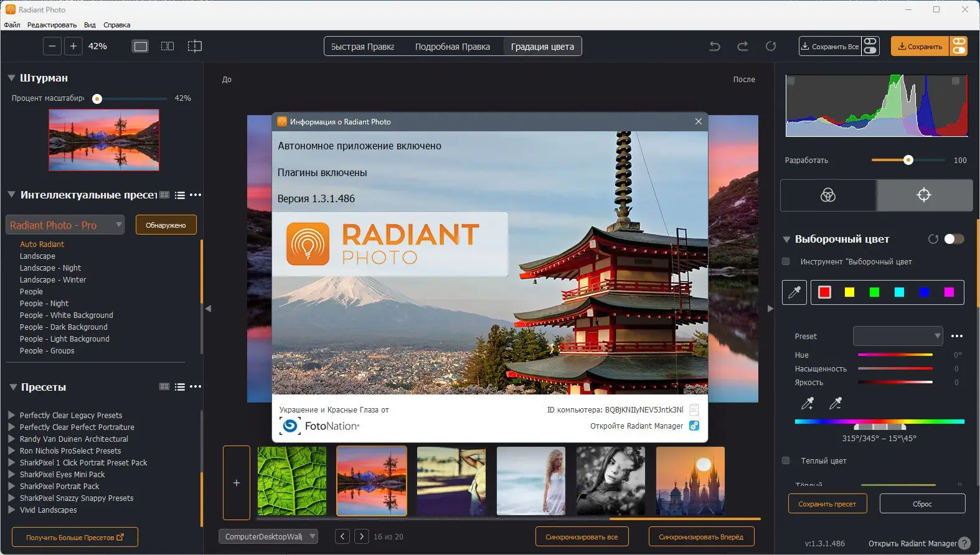Expand the Vivid Landscapes preset group
The height and width of the screenshot is (555, 980).
point(11,510)
